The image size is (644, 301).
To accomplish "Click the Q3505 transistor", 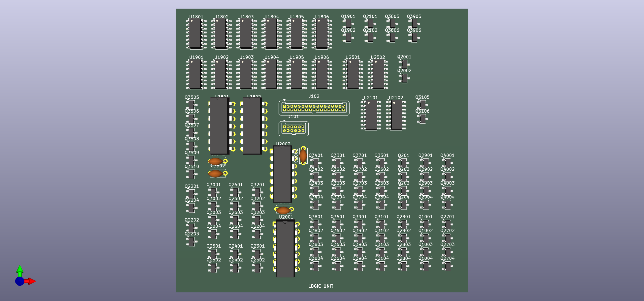I will click(192, 105).
